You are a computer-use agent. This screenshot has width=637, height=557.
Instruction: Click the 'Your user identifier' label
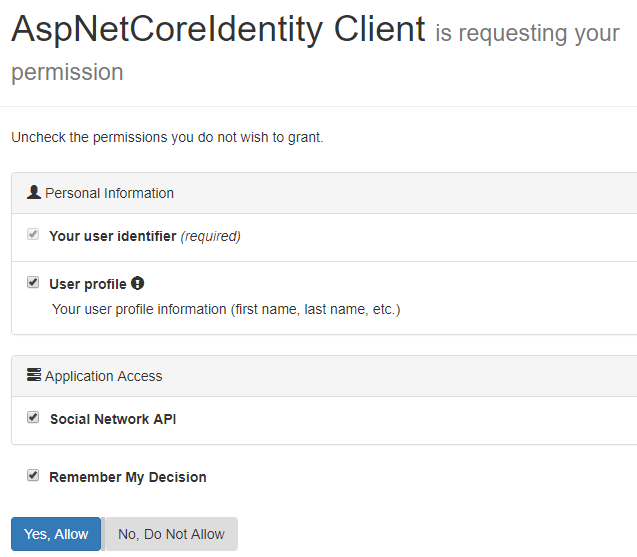click(x=112, y=236)
